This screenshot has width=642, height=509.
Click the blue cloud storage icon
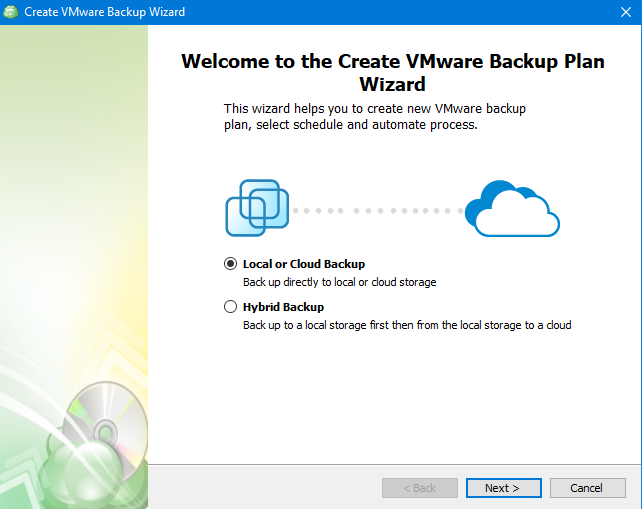512,208
